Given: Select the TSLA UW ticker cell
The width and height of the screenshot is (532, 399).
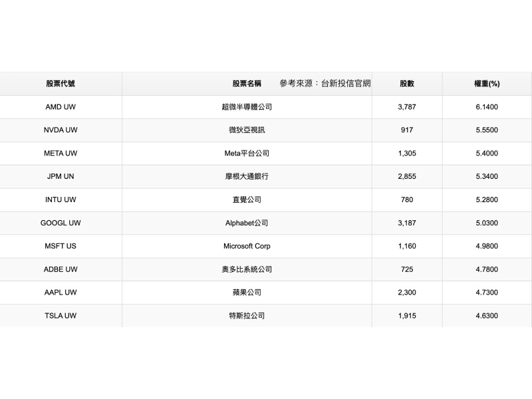Looking at the screenshot, I should tap(61, 316).
